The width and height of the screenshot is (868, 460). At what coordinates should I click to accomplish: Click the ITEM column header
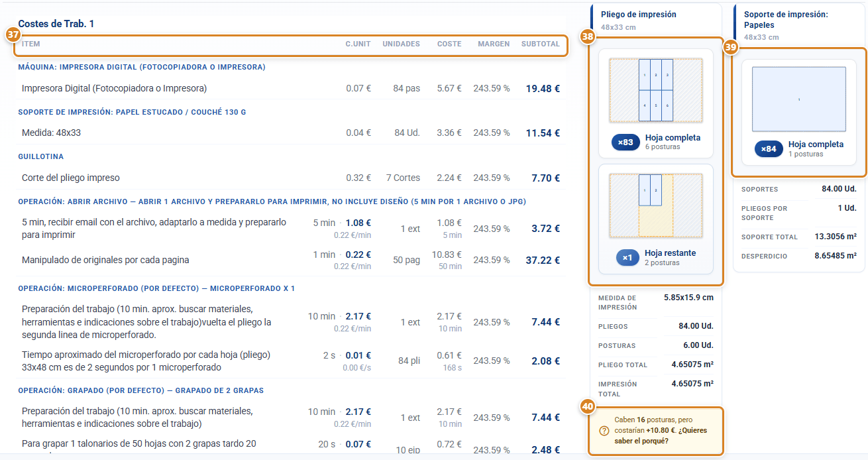tap(30, 44)
